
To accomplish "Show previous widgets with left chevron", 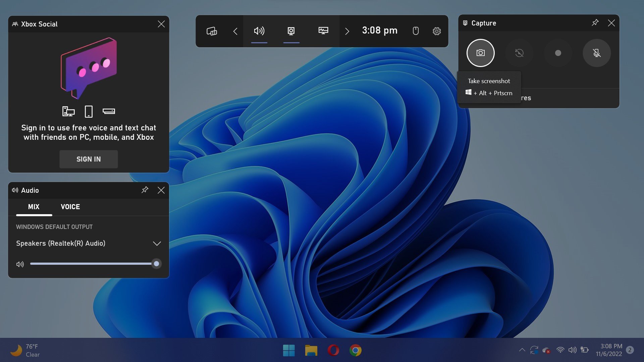I will click(x=235, y=31).
